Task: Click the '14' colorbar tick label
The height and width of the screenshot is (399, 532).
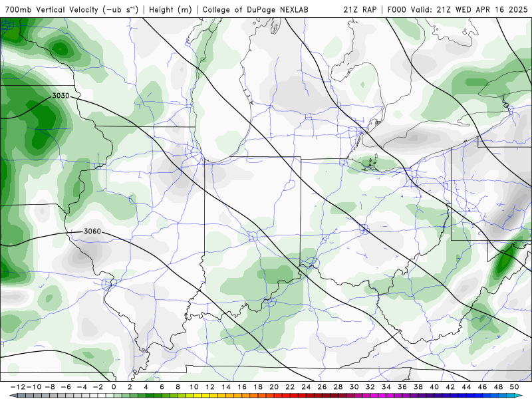Action: (226, 387)
